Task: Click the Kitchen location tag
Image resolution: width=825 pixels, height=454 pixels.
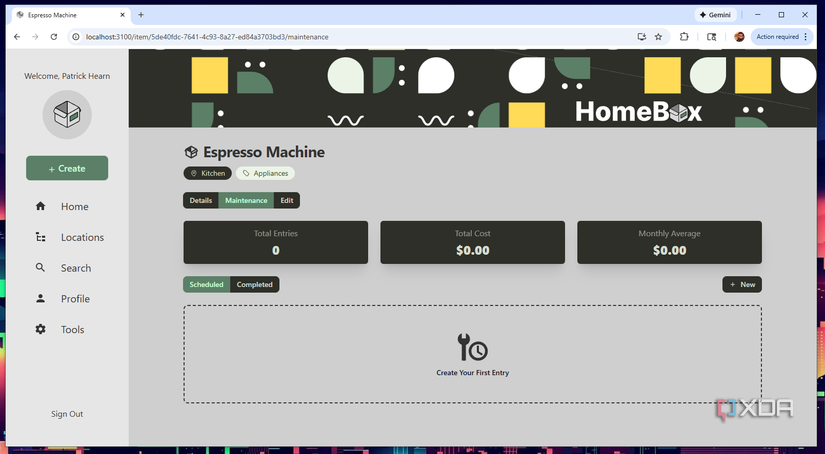Action: [x=208, y=173]
